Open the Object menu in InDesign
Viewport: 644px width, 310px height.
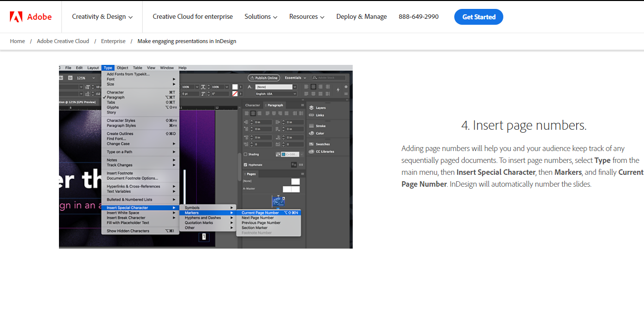click(x=122, y=68)
